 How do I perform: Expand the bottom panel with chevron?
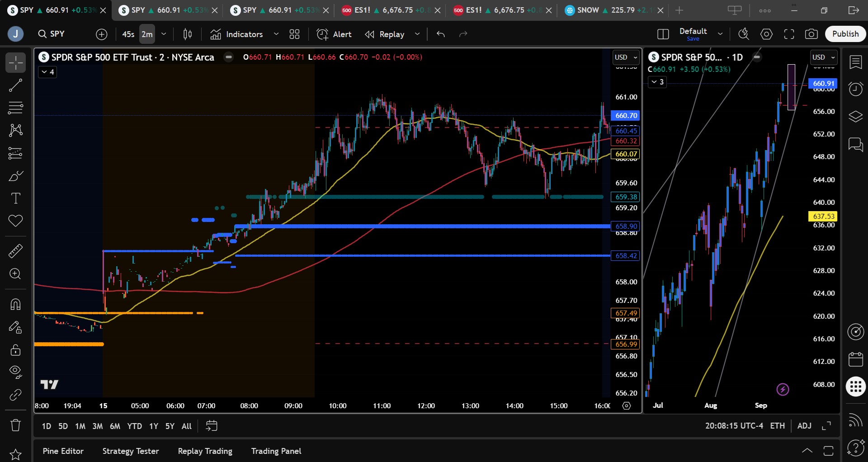[807, 451]
